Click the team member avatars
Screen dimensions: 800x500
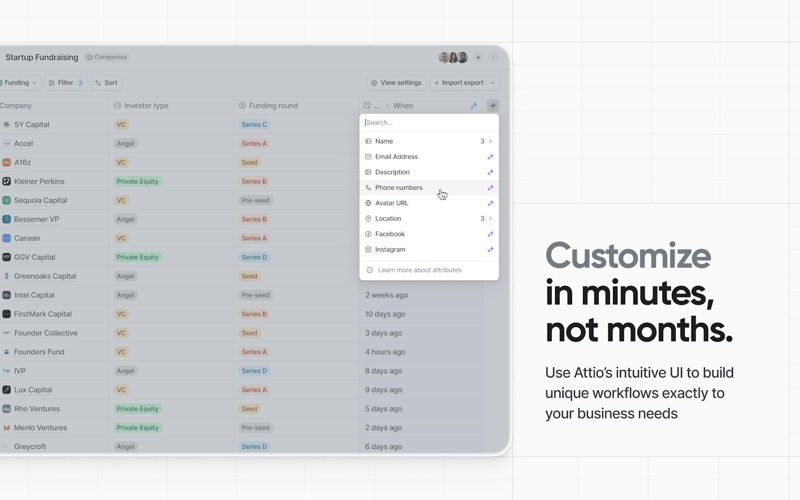tap(453, 58)
